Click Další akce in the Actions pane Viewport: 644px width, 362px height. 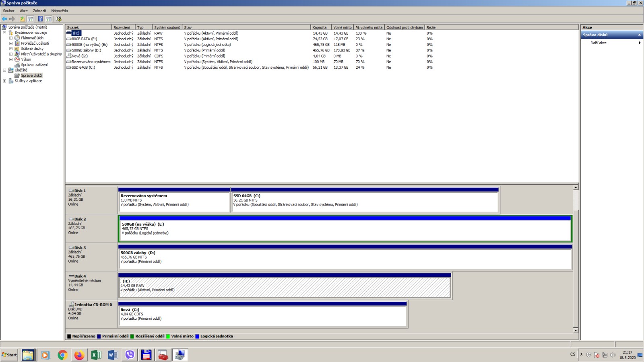click(x=599, y=43)
